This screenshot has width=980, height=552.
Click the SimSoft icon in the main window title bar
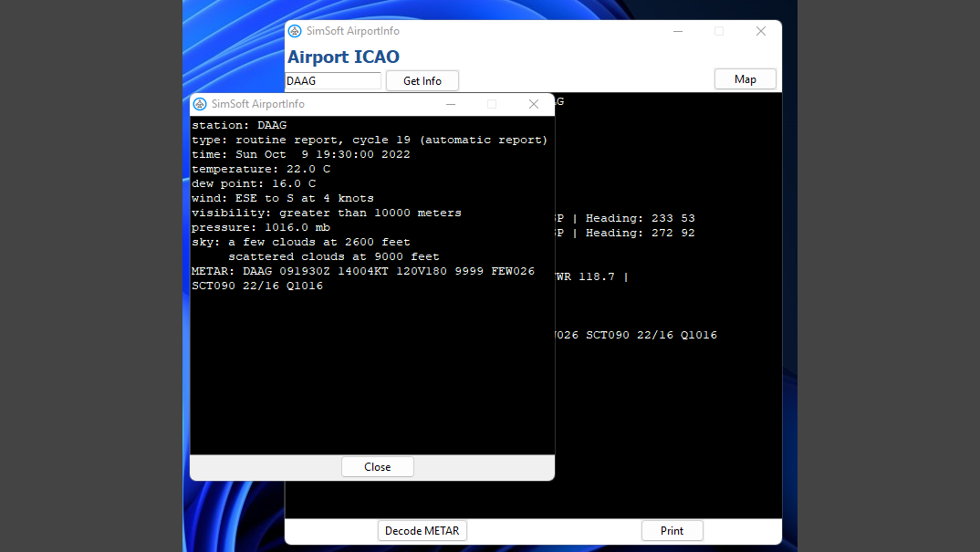pos(295,31)
